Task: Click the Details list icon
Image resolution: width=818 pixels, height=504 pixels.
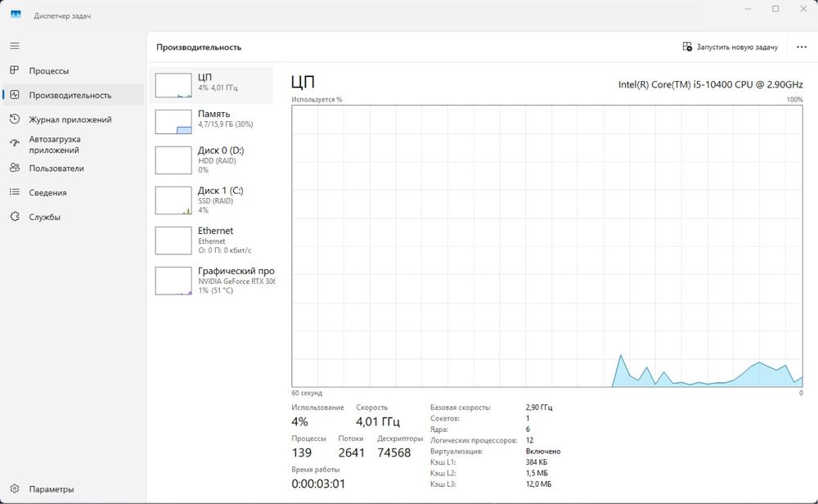Action: pos(15,192)
